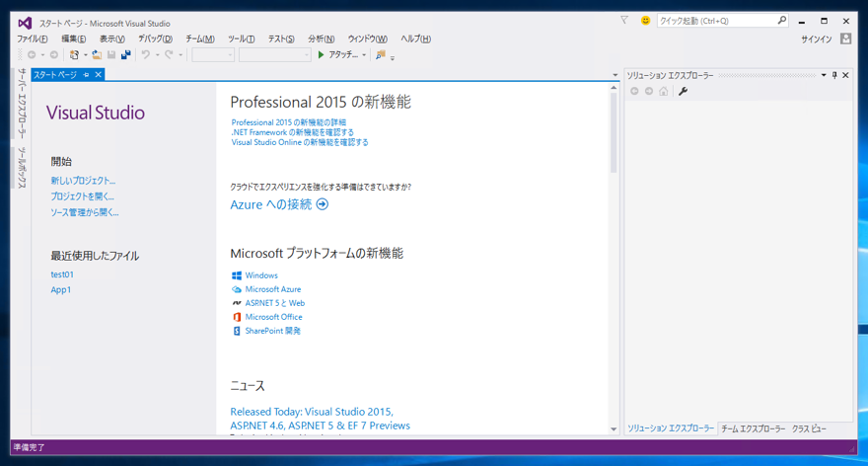Open Solution Explorer window position dropdown
The height and width of the screenshot is (466, 868).
(824, 75)
